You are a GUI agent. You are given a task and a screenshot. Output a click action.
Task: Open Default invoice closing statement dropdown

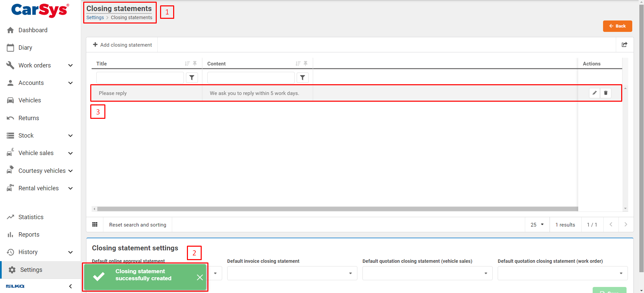[292, 273]
